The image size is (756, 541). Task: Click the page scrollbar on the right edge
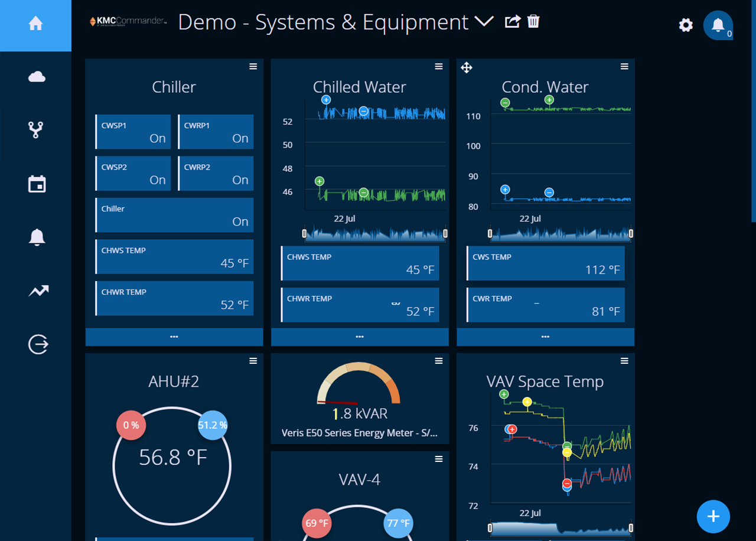click(x=753, y=111)
